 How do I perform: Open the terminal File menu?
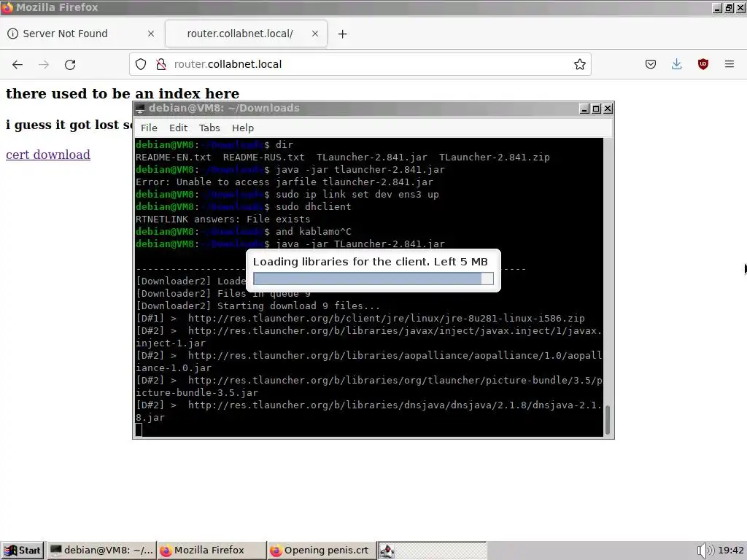click(149, 128)
